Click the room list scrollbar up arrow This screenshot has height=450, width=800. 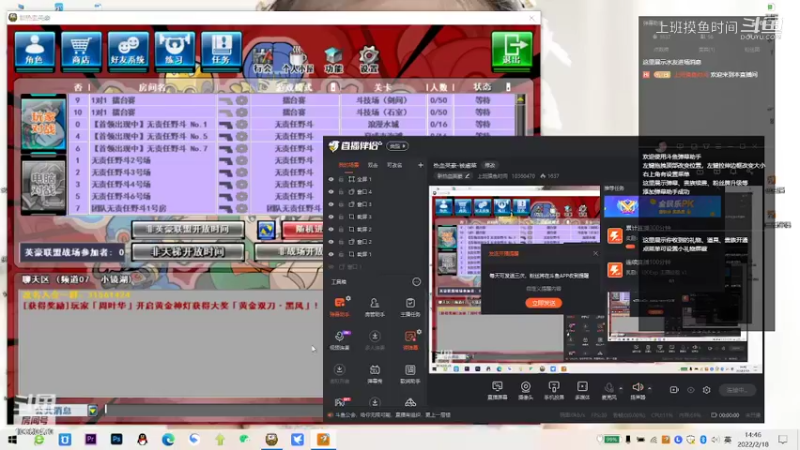pos(520,99)
